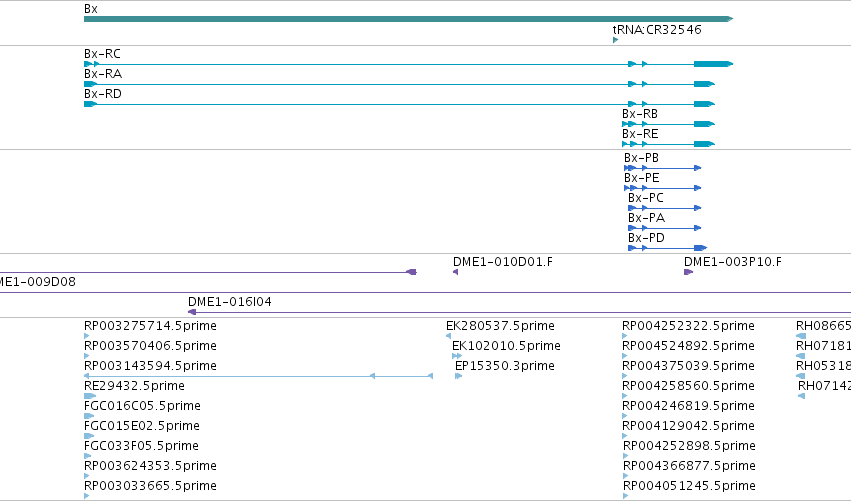851x501 pixels.
Task: Click the RH07142 reverse arrow marker
Action: click(801, 396)
